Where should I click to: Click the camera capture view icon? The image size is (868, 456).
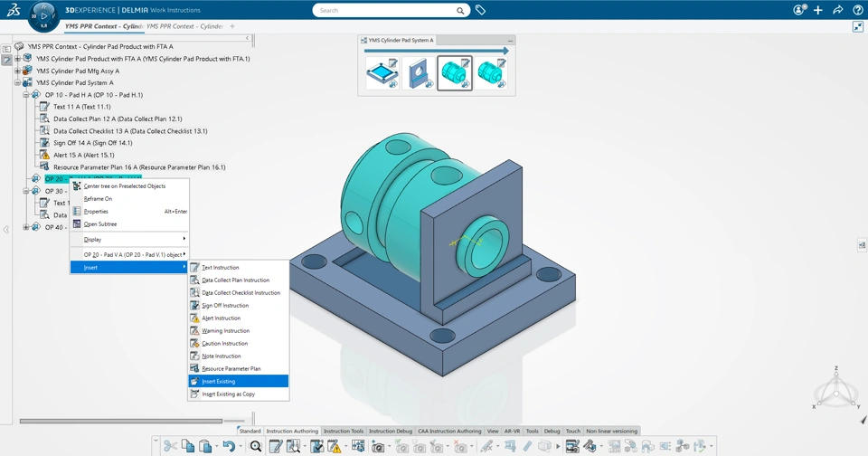[378, 446]
